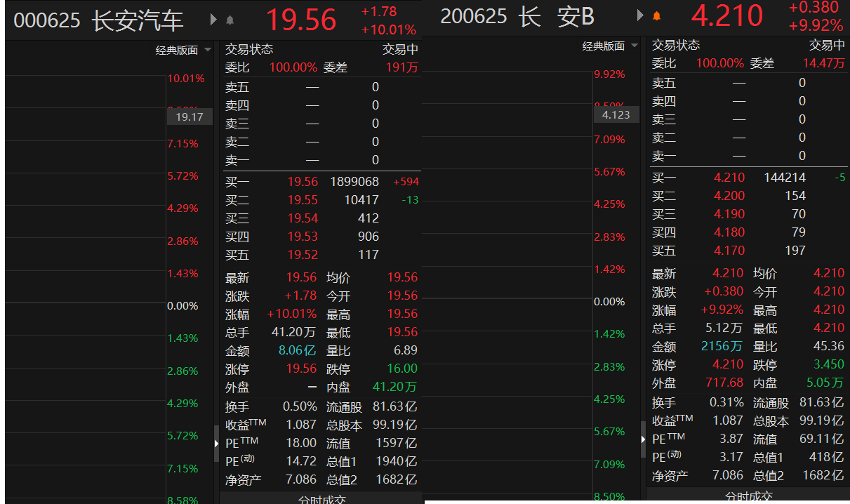Screen dimensions: 850x504
Task: Click the 19.17 price marker on the chart axis
Action: tap(190, 117)
